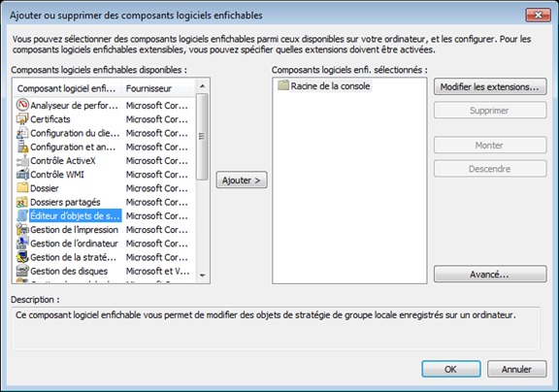Select the Dossiers partagés row text
Image resolution: width=559 pixels, height=392 pixels.
coord(65,202)
